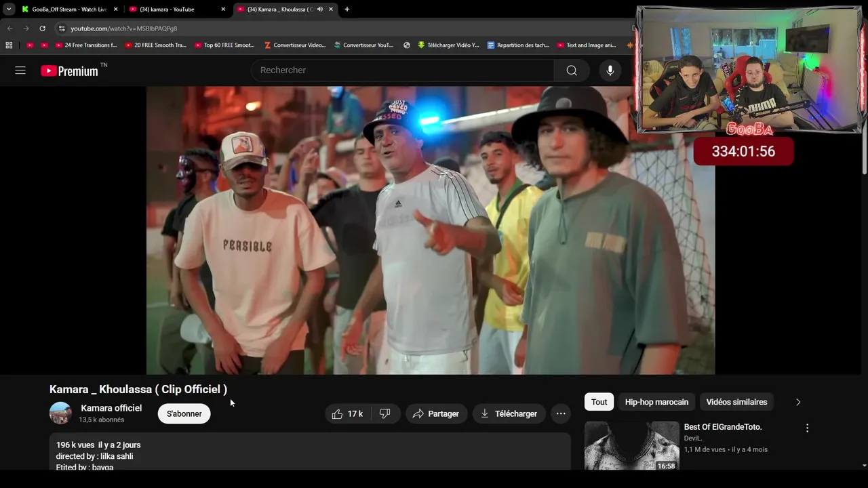Open Repartition des tach... bookmark
This screenshot has height=488, width=868.
pos(518,45)
